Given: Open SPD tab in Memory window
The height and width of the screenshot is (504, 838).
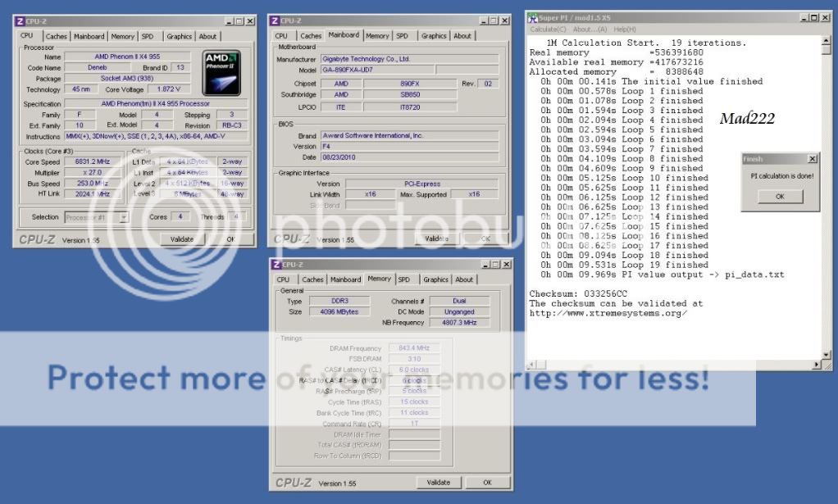Looking at the screenshot, I should 404,279.
